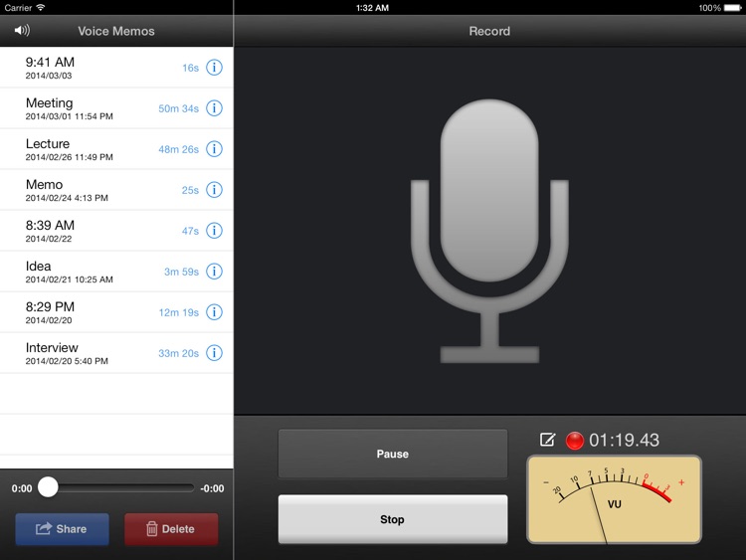
Task: Tap the 2014/02/20 5:40 PM date text
Action: coord(67,361)
